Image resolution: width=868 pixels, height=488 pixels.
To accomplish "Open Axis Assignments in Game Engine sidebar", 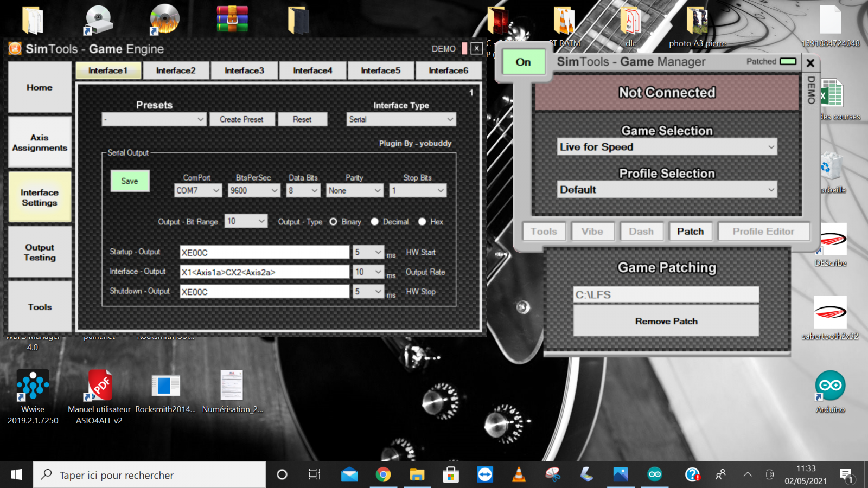I will [40, 143].
